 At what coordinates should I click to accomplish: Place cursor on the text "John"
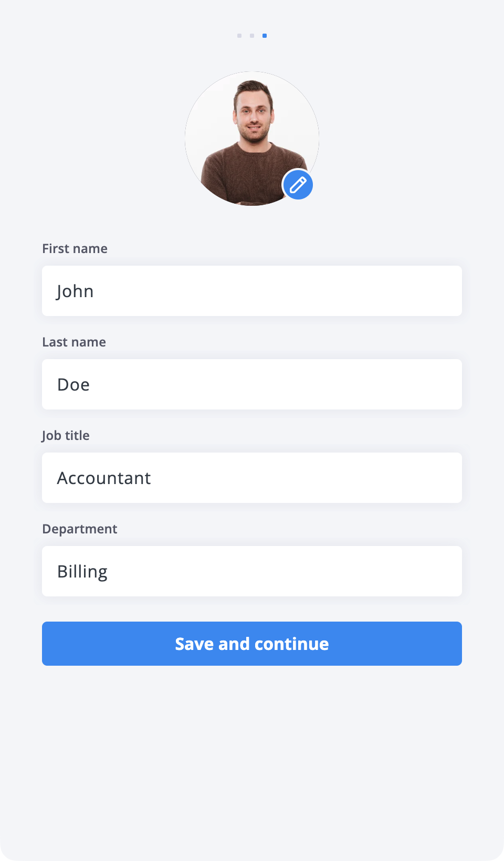75,291
